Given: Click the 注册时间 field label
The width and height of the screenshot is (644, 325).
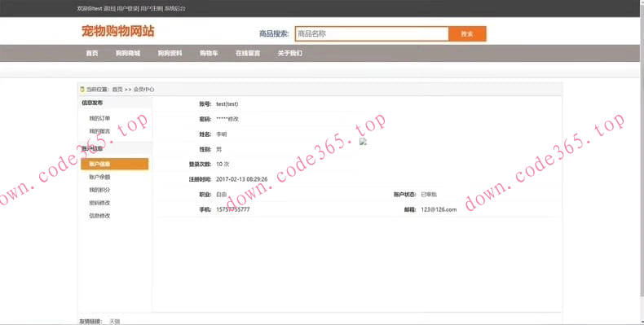Looking at the screenshot, I should (200, 179).
